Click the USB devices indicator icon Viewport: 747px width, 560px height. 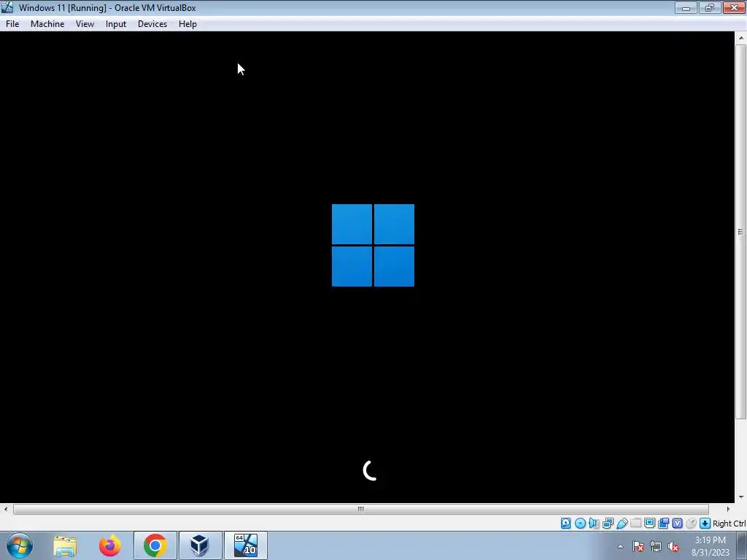click(622, 524)
